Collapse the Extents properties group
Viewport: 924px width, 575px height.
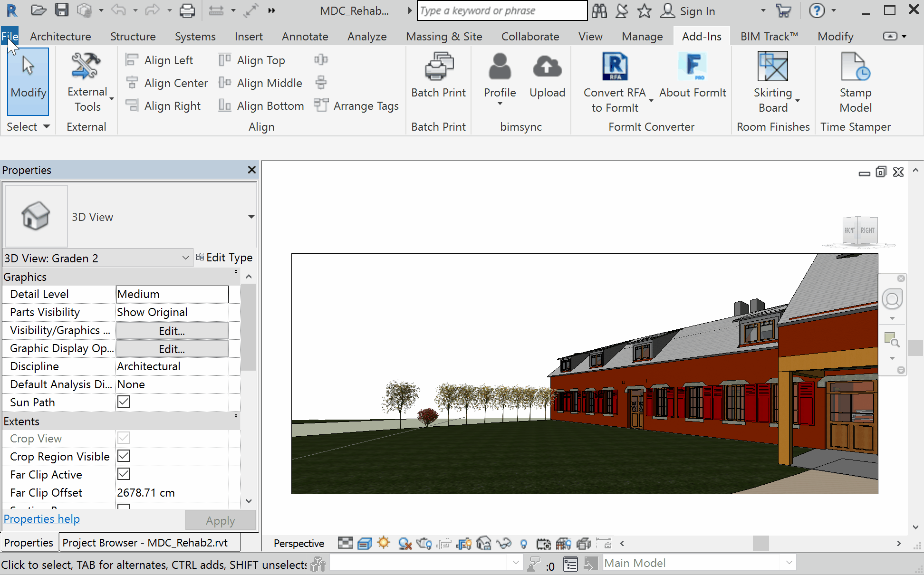236,417
